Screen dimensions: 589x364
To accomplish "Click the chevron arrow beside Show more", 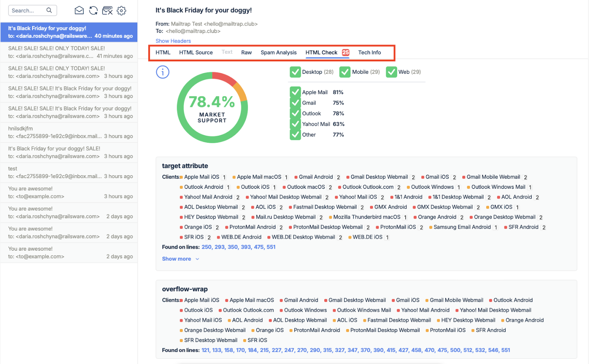I will click(x=197, y=259).
